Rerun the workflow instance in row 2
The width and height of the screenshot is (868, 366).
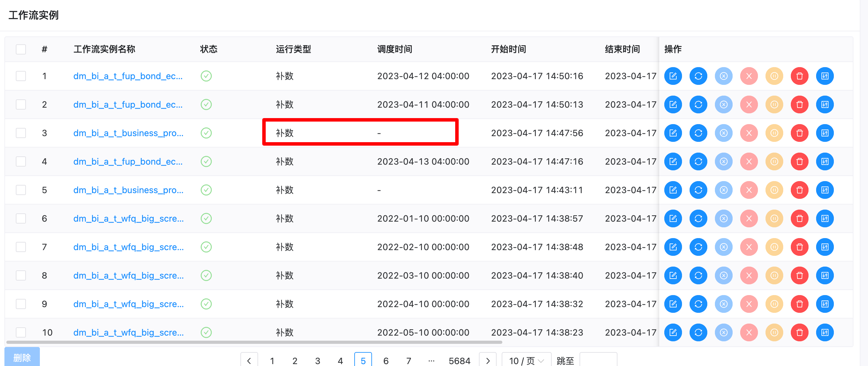[698, 104]
